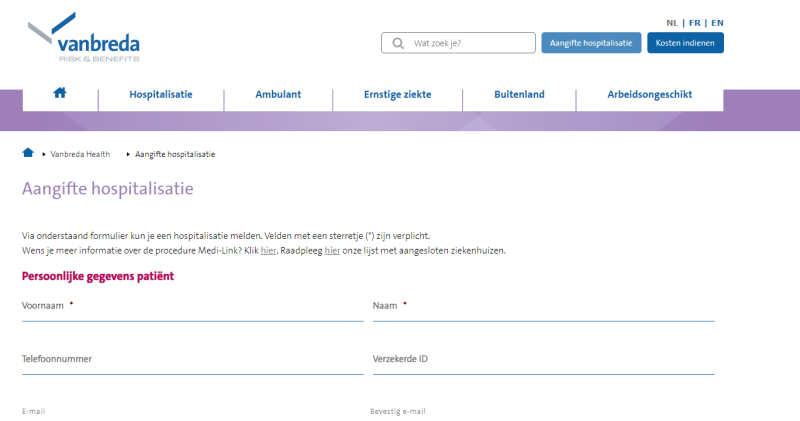800x421 pixels.
Task: Open the Buitenland menu item
Action: [519, 94]
